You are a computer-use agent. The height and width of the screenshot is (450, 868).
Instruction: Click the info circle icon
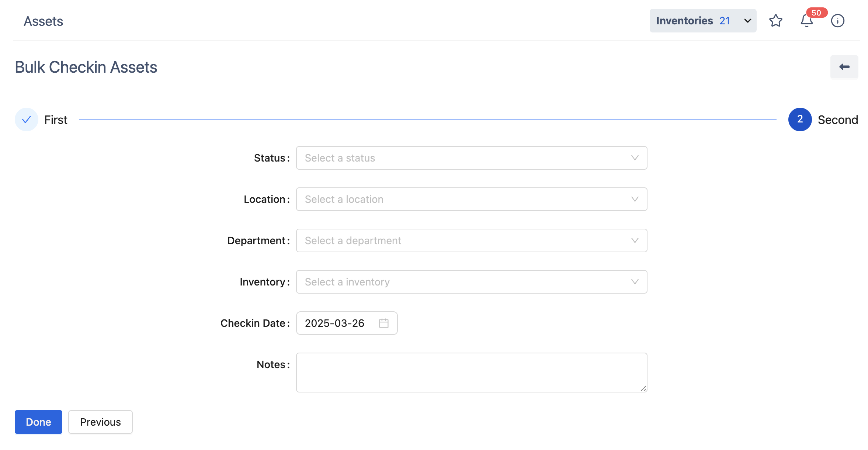coord(837,21)
